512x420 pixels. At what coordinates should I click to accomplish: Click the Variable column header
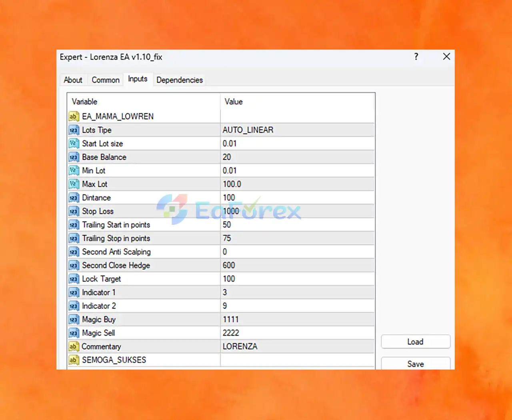(x=144, y=102)
